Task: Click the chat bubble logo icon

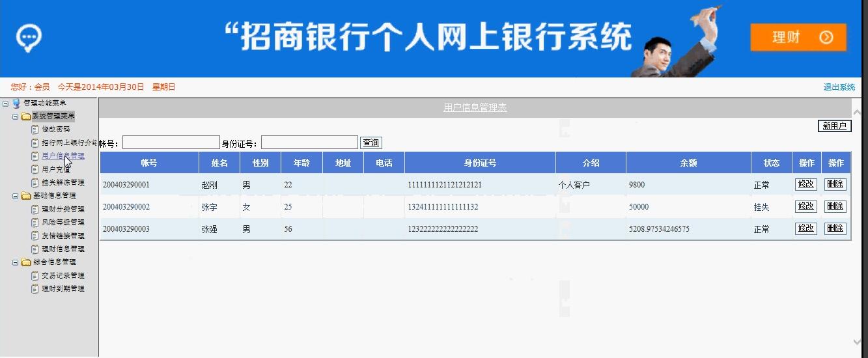Action: click(29, 39)
